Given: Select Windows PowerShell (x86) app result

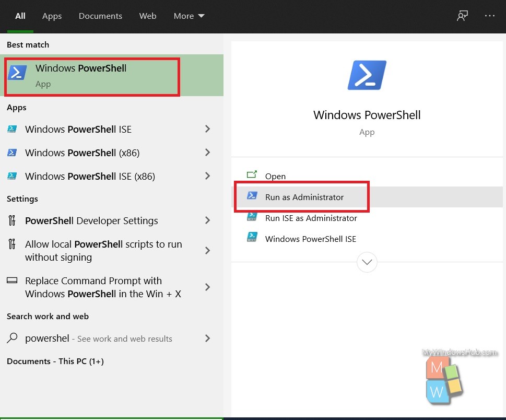Looking at the screenshot, I should tap(112, 153).
